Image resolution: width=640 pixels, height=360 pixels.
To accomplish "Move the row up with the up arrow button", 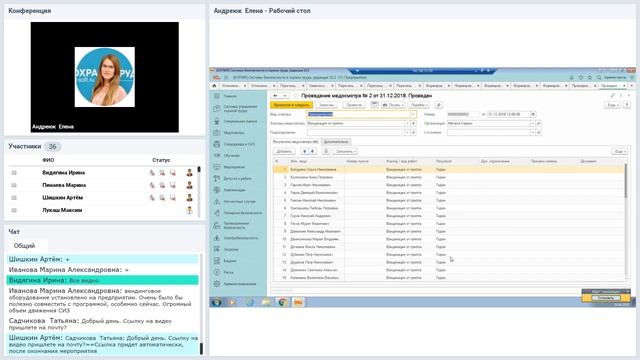I will coord(304,151).
